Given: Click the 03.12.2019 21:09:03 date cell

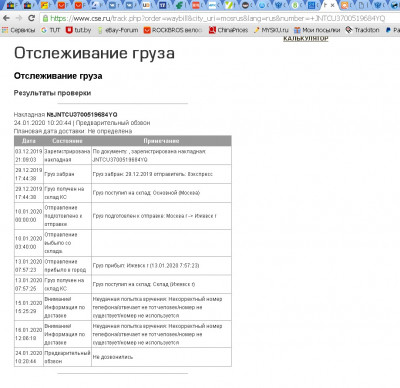Looking at the screenshot, I should (x=29, y=156).
